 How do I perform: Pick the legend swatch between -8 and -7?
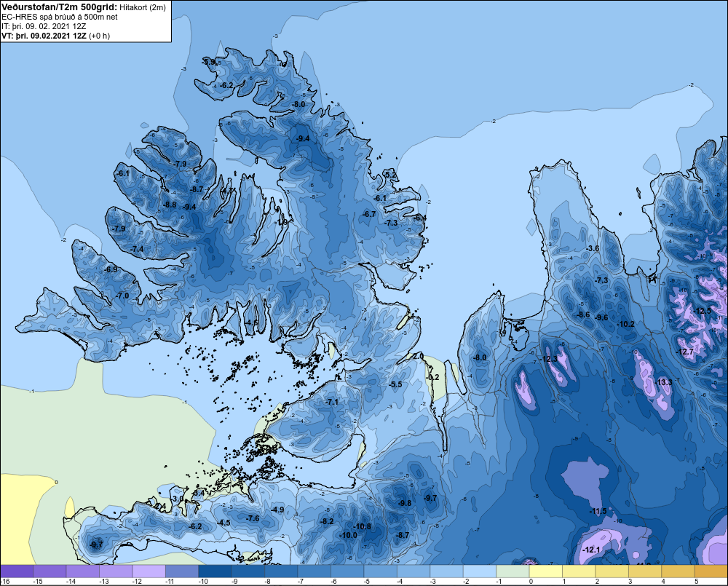point(281,571)
